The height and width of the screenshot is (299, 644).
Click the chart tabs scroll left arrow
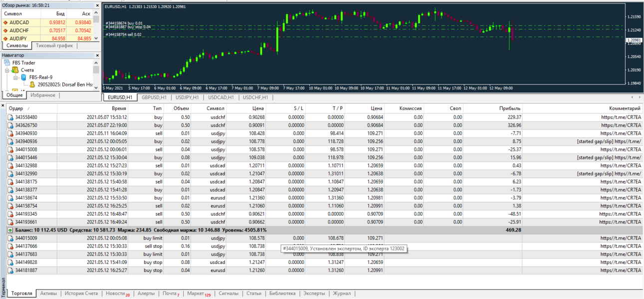tap(633, 97)
